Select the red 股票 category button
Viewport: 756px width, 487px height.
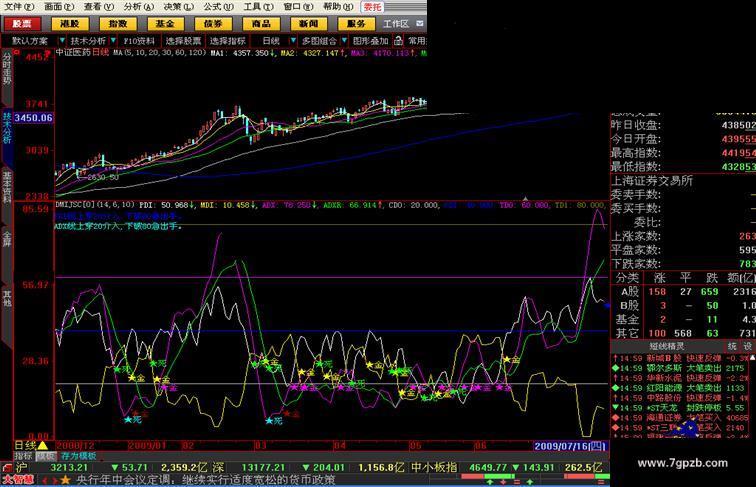(x=22, y=24)
